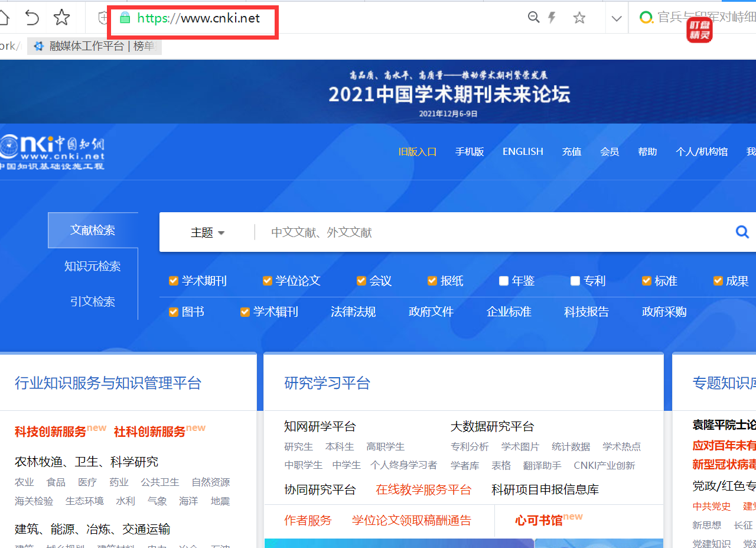Click 翻译助手 link
756x548 pixels.
[x=542, y=466]
